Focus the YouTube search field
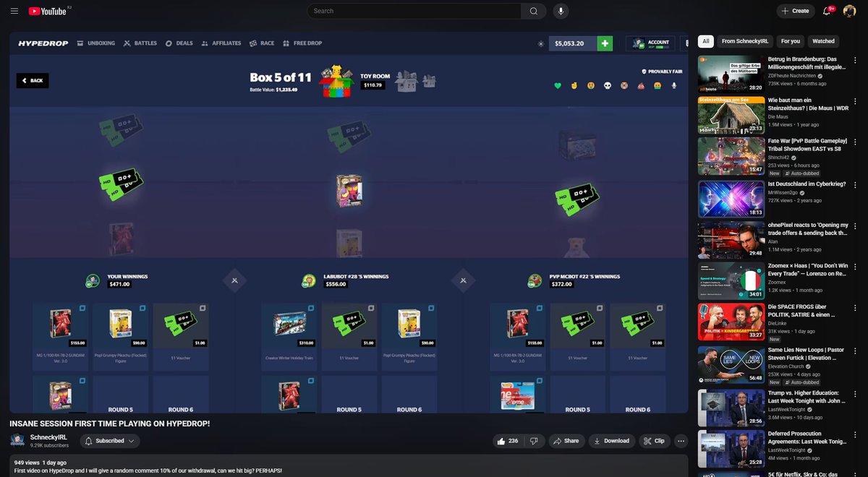The height and width of the screenshot is (477, 868). tap(414, 11)
